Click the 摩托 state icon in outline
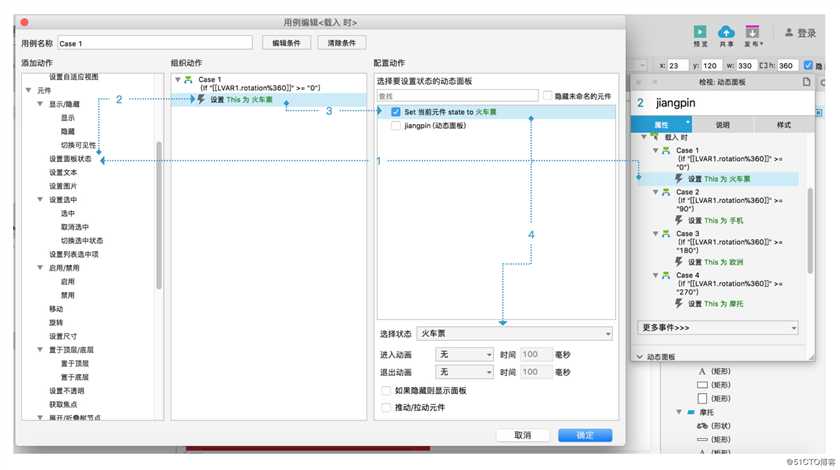The height and width of the screenshot is (470, 840). pos(691,412)
